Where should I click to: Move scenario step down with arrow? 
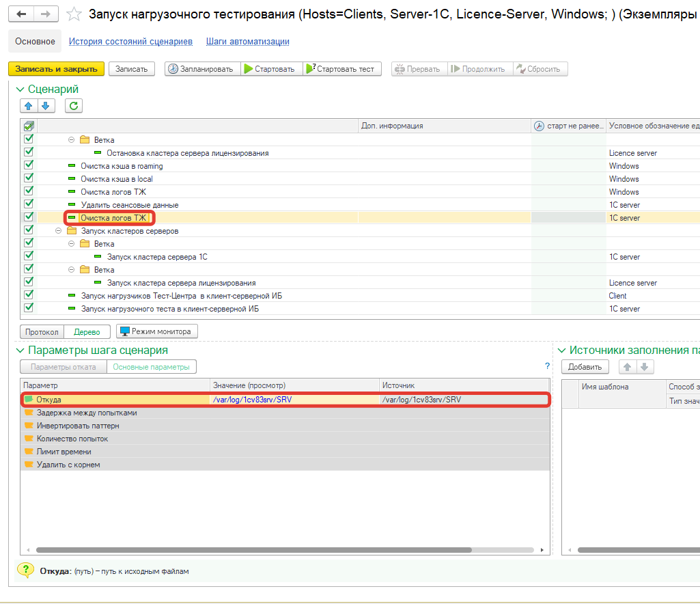(x=46, y=105)
